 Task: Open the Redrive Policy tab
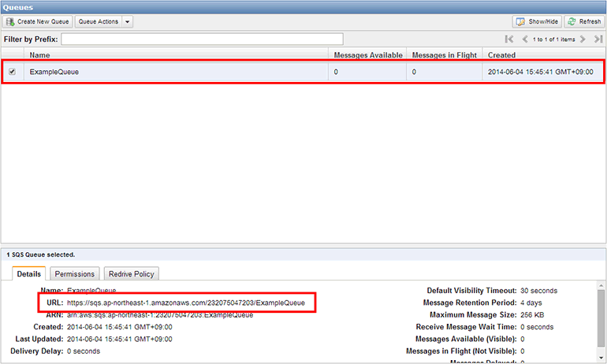click(132, 274)
